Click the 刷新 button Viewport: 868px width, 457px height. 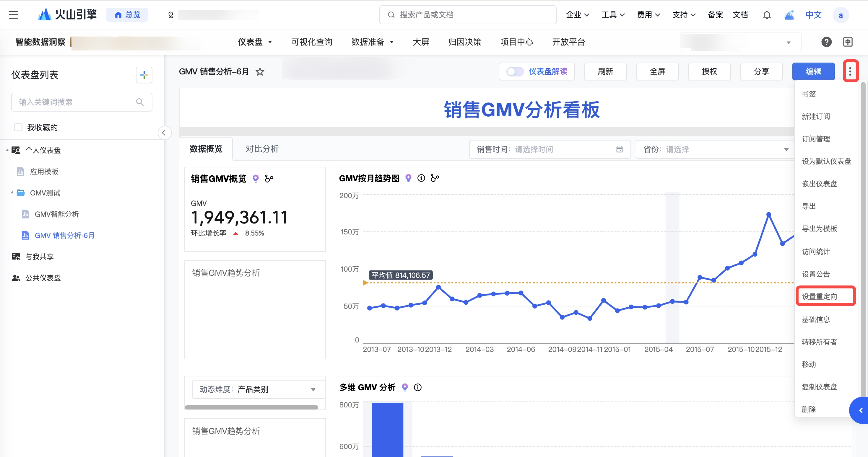pos(605,72)
